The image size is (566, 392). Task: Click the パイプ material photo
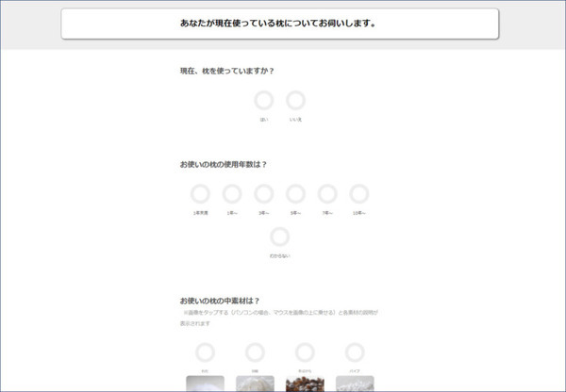(x=355, y=384)
